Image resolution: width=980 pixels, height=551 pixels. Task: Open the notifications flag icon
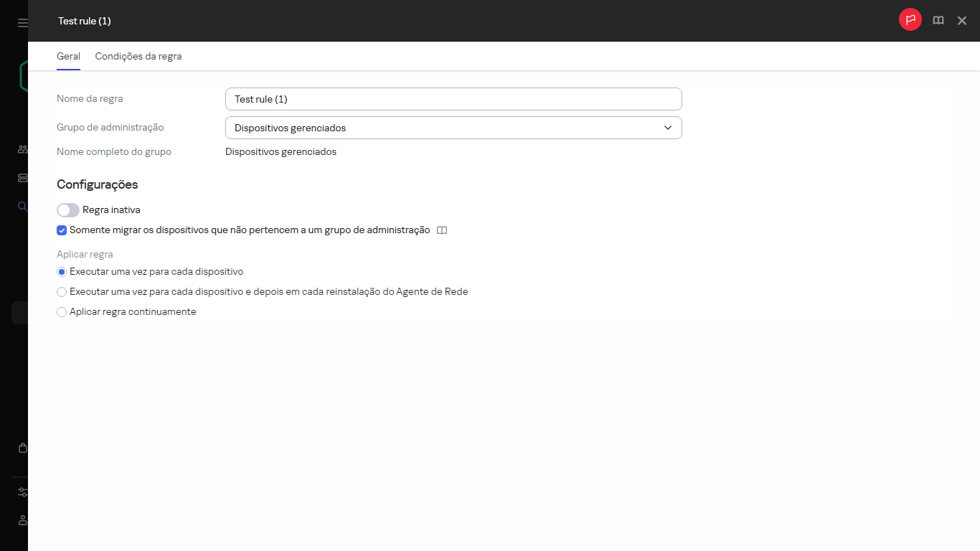pos(910,19)
